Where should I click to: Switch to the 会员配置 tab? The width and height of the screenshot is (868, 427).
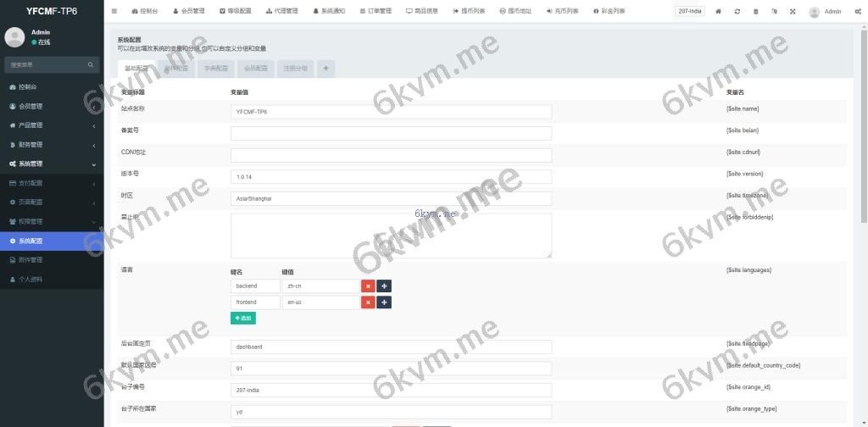(256, 69)
